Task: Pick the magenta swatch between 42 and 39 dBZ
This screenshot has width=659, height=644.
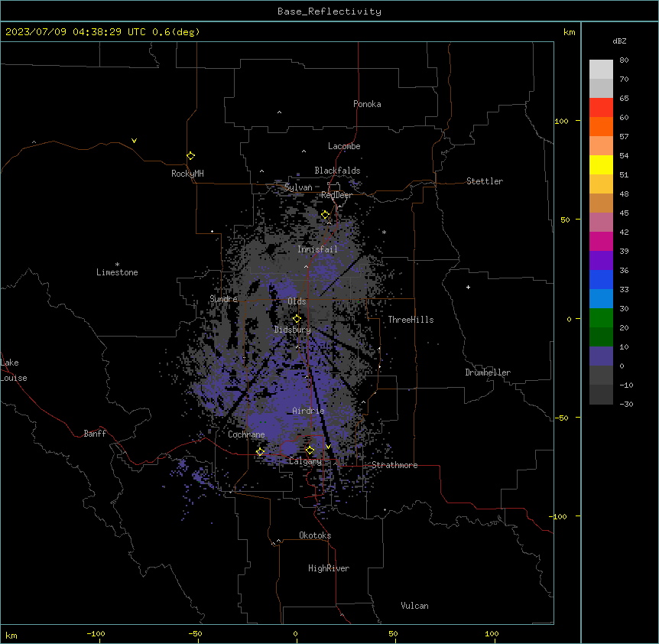Action: point(601,241)
